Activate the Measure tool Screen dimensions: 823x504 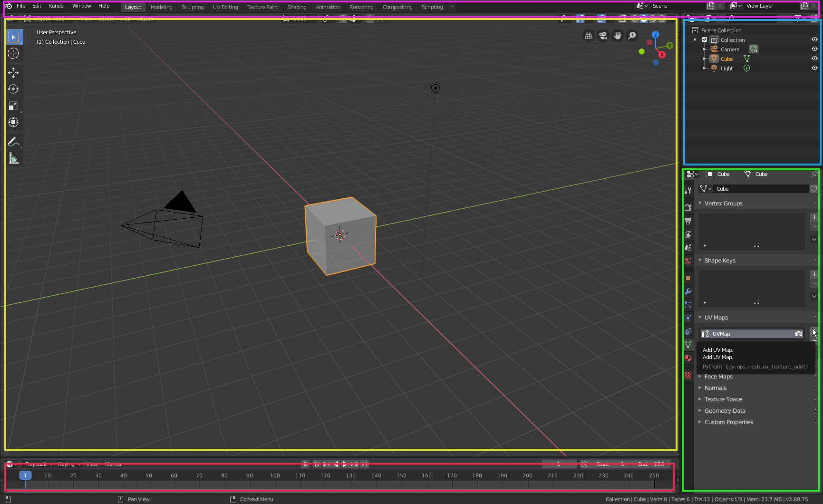click(x=14, y=158)
